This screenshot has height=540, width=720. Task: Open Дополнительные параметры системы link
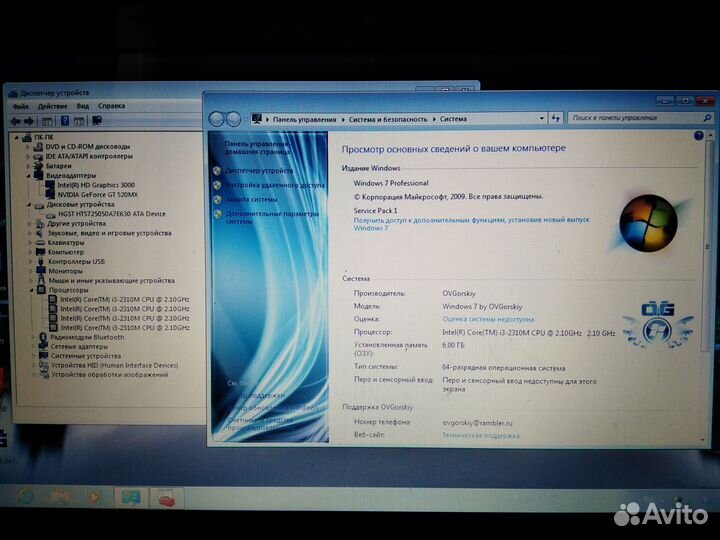[x=272, y=218]
